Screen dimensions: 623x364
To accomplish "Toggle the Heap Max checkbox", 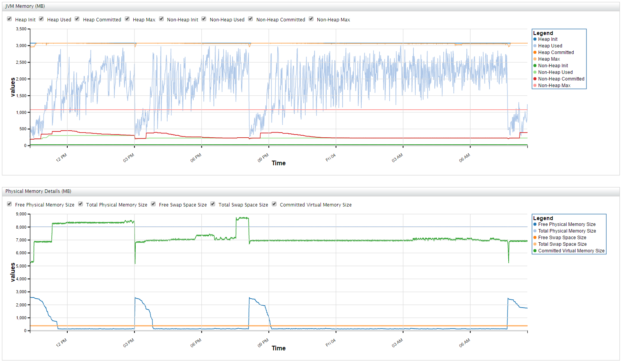I will point(127,19).
